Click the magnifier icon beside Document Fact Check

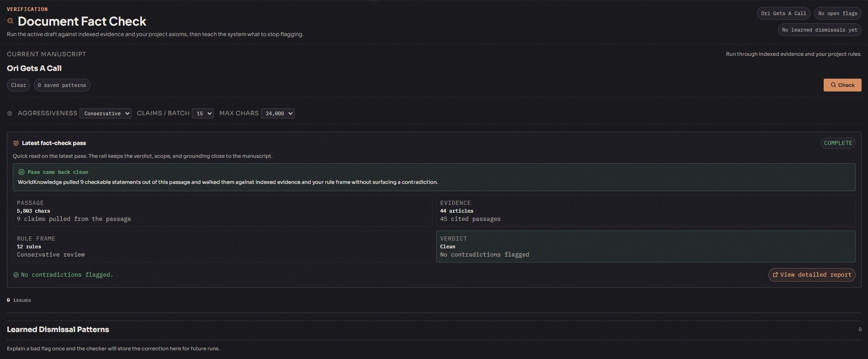pyautogui.click(x=10, y=21)
